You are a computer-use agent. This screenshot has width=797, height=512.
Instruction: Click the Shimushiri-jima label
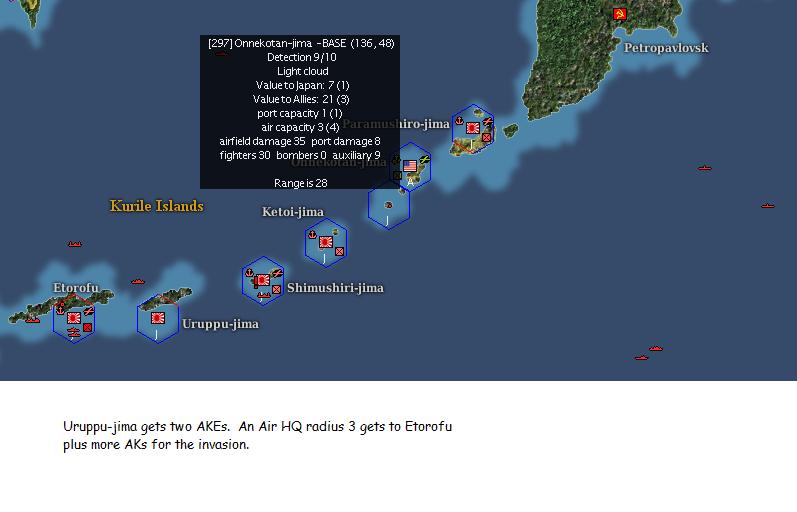click(335, 288)
